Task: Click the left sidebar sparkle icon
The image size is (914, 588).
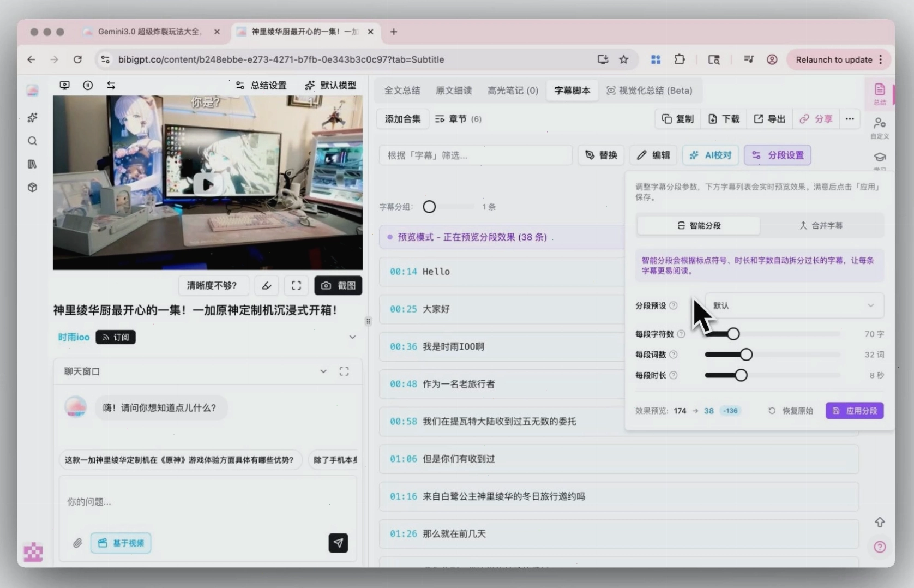Action: [33, 118]
